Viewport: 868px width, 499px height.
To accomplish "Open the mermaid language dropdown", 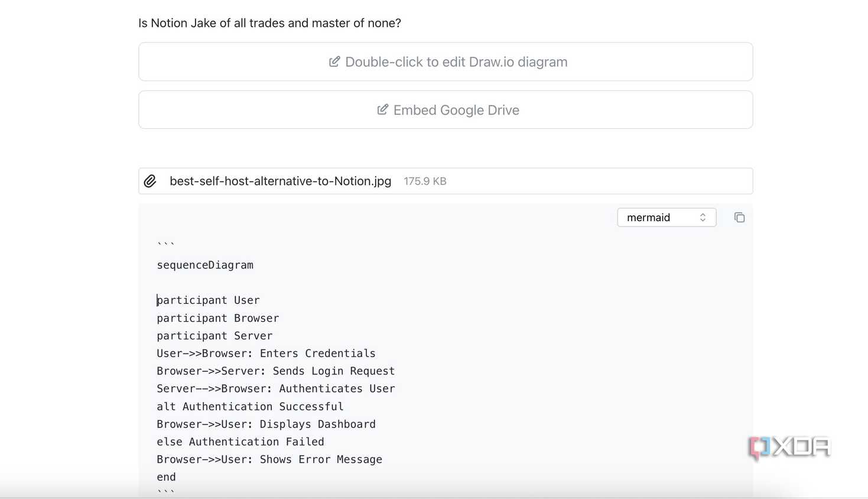I will [x=667, y=218].
